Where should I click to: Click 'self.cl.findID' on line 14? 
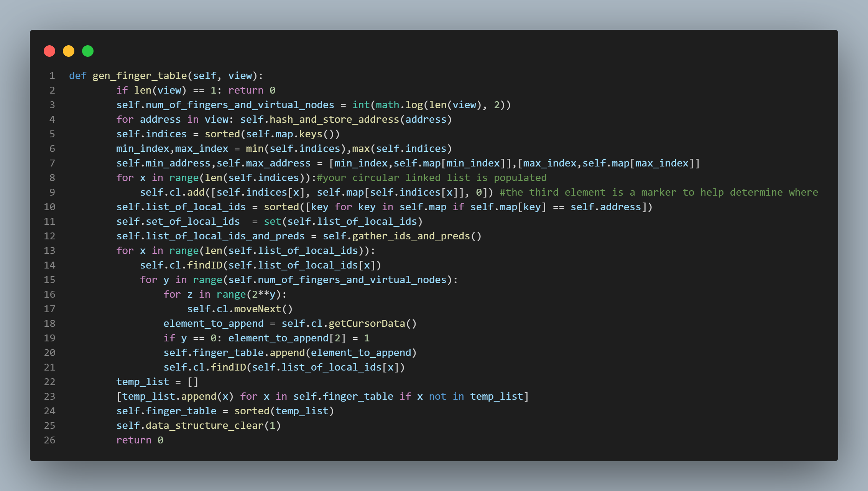tap(181, 265)
